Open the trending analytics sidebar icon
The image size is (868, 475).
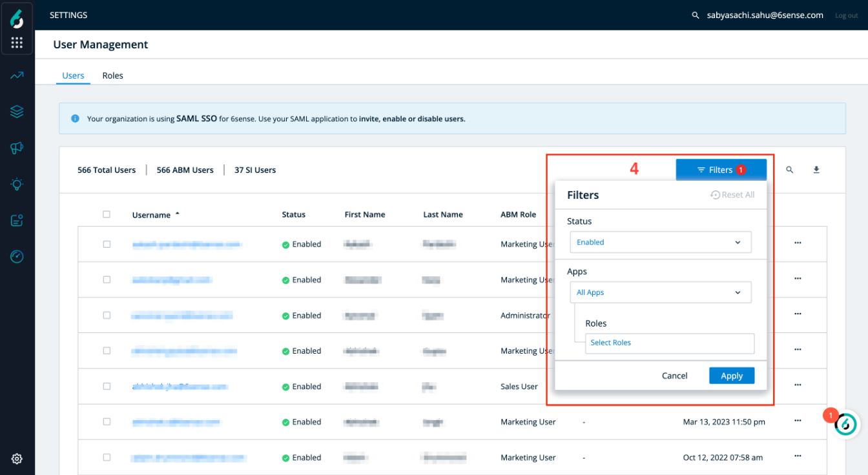(17, 76)
